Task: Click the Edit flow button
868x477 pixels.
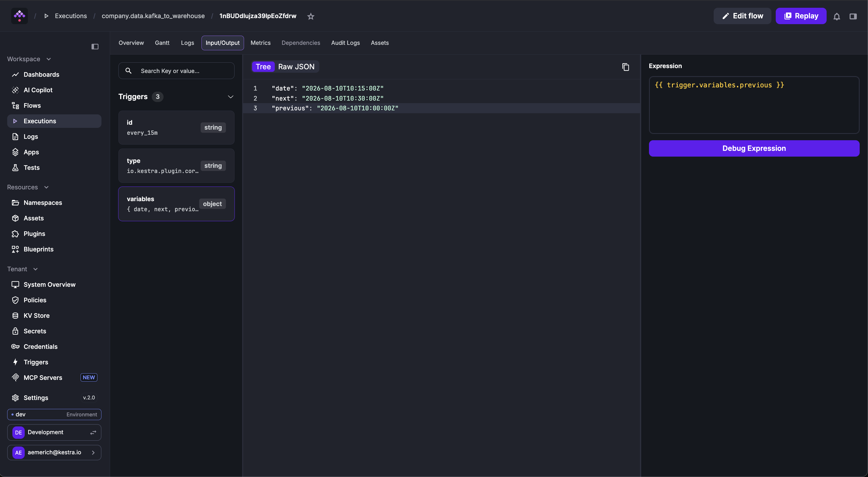Action: (x=742, y=16)
